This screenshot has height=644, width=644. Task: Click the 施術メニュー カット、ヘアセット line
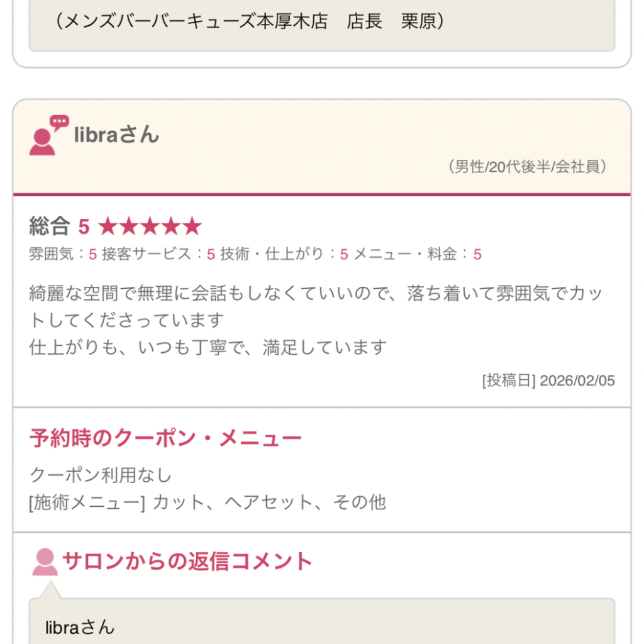point(208,502)
